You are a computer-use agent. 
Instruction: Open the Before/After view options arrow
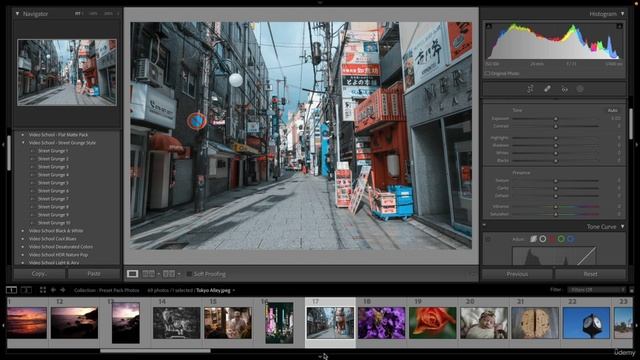(x=179, y=274)
